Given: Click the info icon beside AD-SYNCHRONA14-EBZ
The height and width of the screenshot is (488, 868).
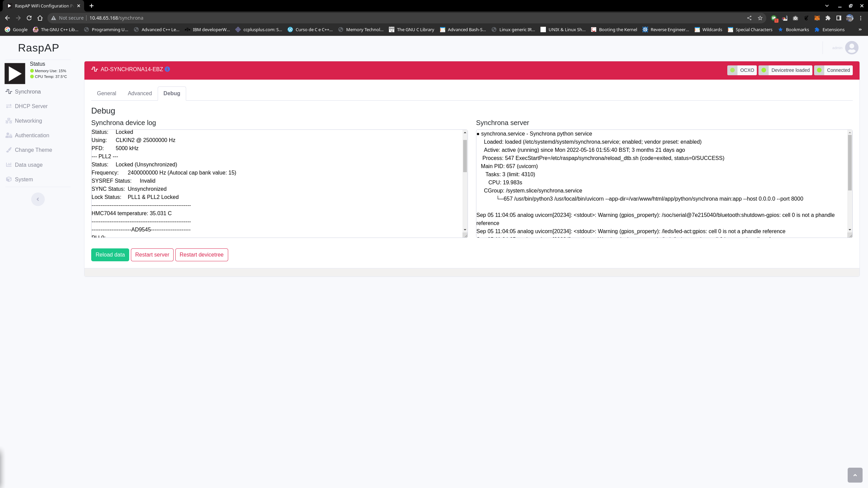Looking at the screenshot, I should point(167,69).
